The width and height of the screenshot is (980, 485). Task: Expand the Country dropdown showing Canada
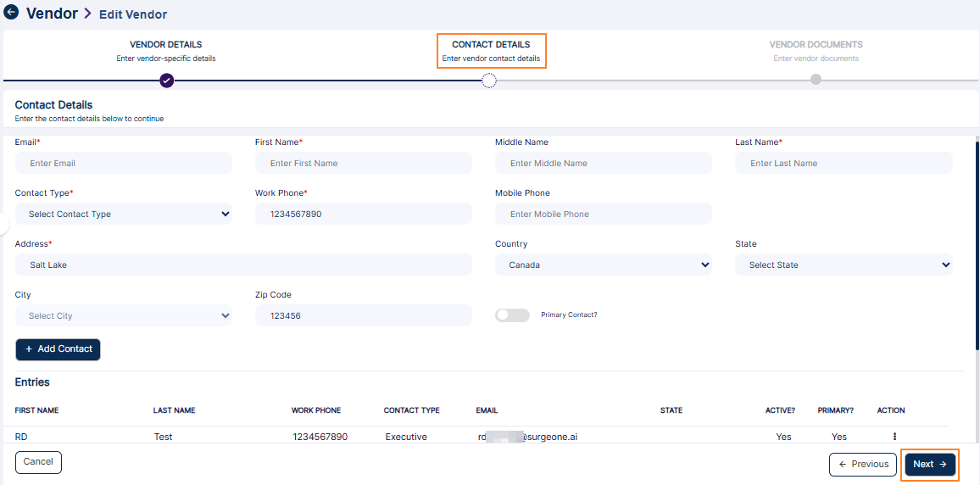click(603, 265)
